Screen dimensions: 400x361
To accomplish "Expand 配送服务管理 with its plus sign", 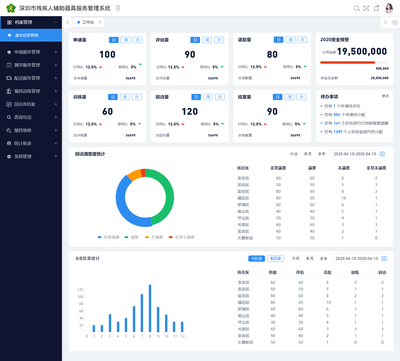I will 56,78.
